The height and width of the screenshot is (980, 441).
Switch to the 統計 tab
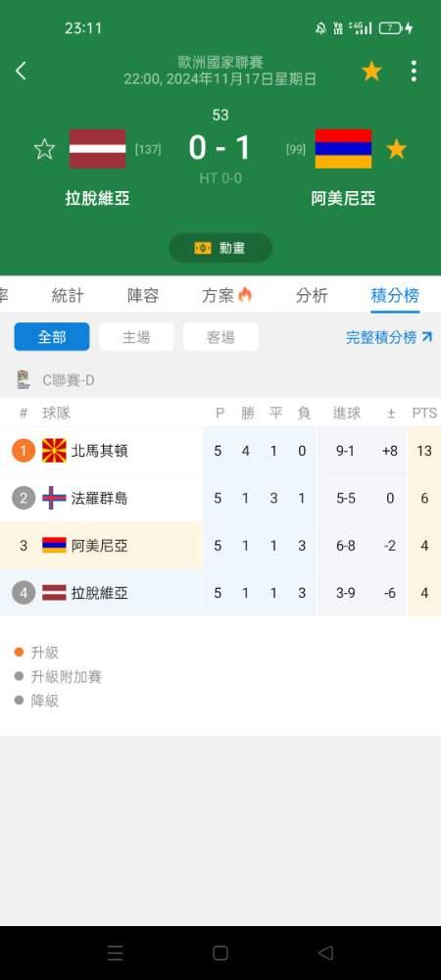(68, 296)
